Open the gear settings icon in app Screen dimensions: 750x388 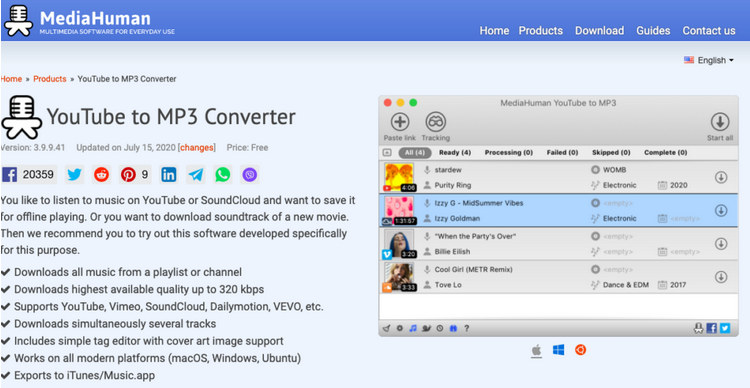pos(400,329)
